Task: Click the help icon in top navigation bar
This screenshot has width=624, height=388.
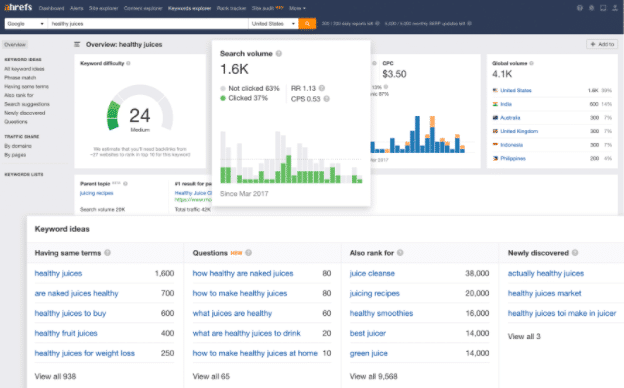Action: coord(580,8)
